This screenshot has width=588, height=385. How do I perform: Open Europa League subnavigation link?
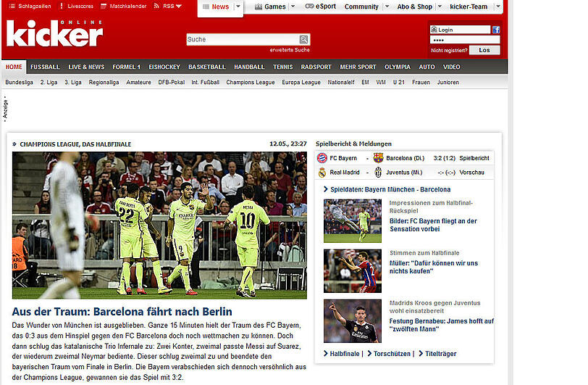pyautogui.click(x=301, y=82)
